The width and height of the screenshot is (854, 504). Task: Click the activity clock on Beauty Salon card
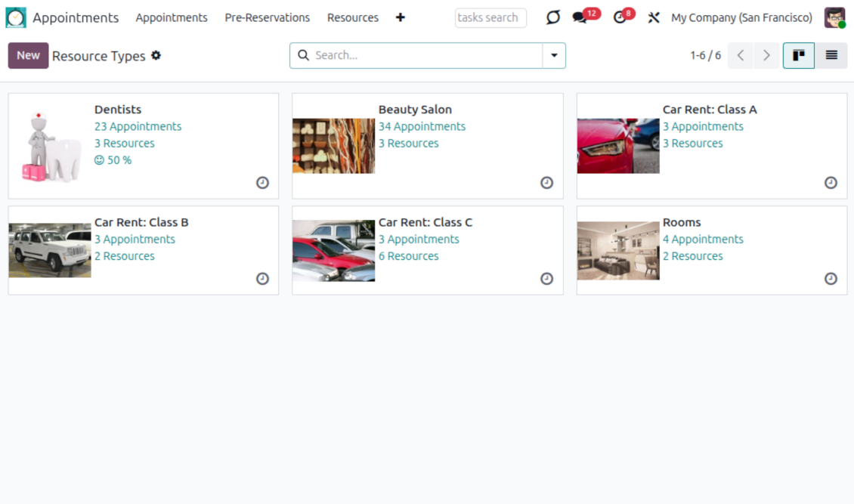(x=546, y=183)
